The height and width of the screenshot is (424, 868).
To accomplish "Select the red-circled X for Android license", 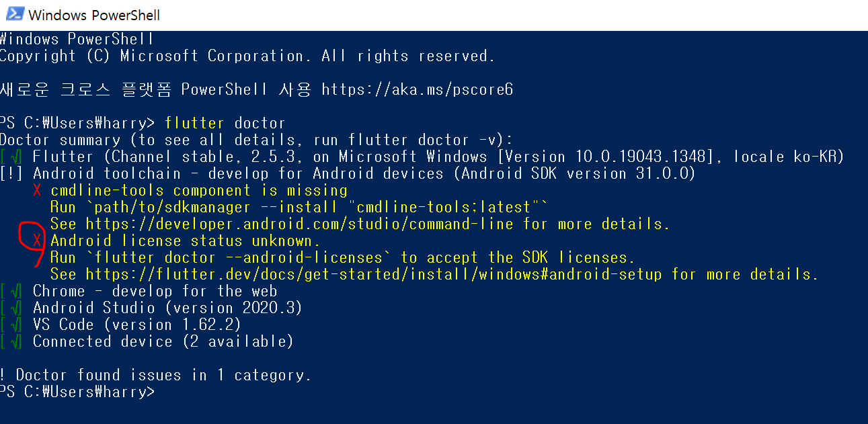I will coord(36,241).
